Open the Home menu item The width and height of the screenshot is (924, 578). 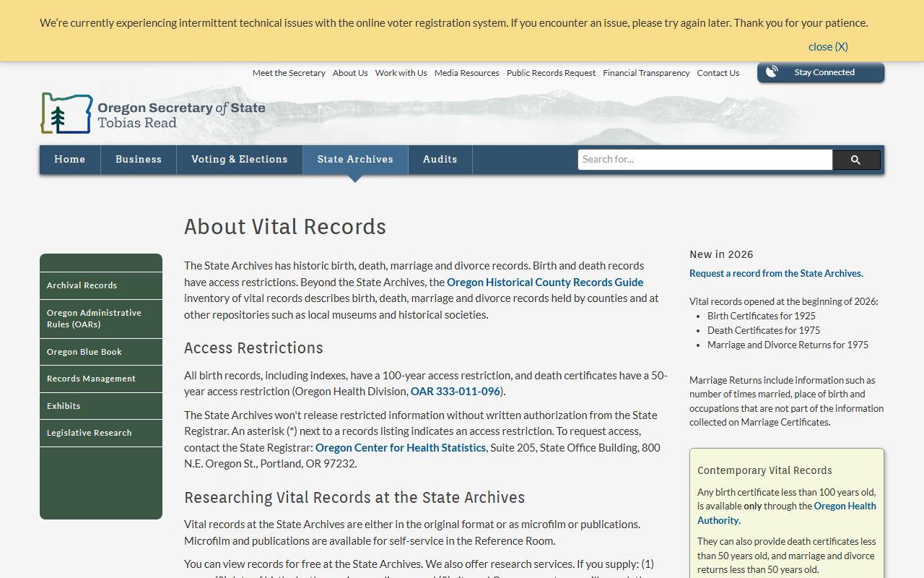coord(70,160)
